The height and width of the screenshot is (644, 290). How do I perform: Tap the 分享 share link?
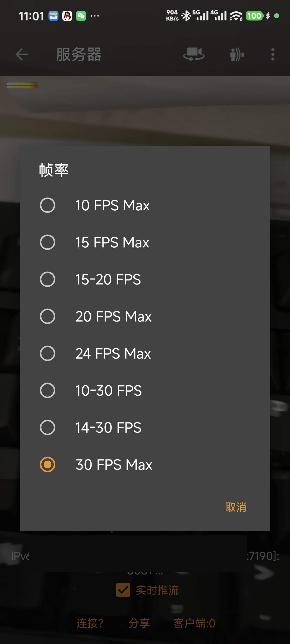[139, 623]
